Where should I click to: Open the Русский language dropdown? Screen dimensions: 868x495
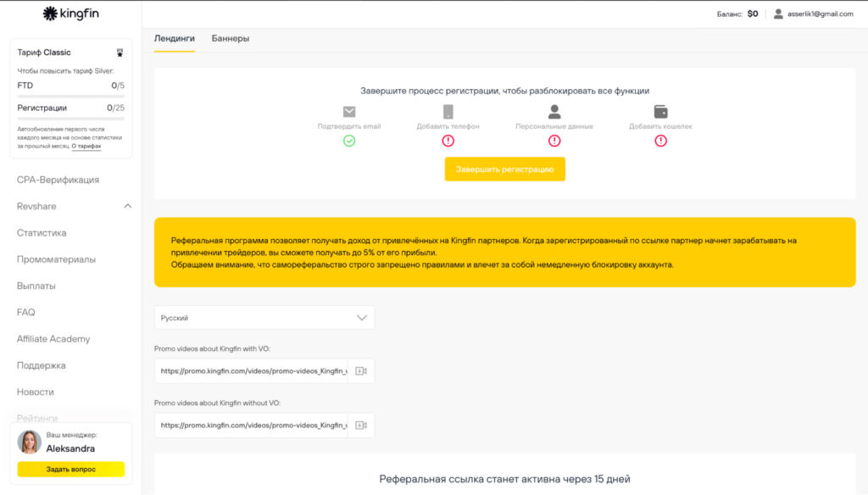(264, 318)
